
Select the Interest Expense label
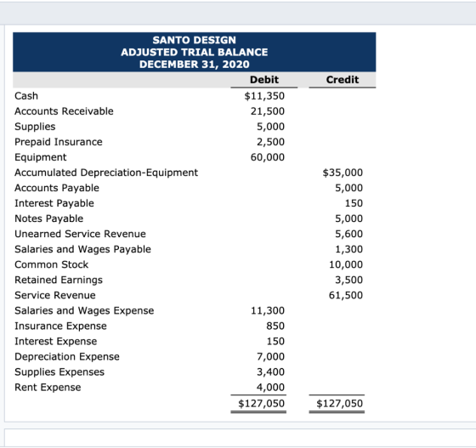56,341
